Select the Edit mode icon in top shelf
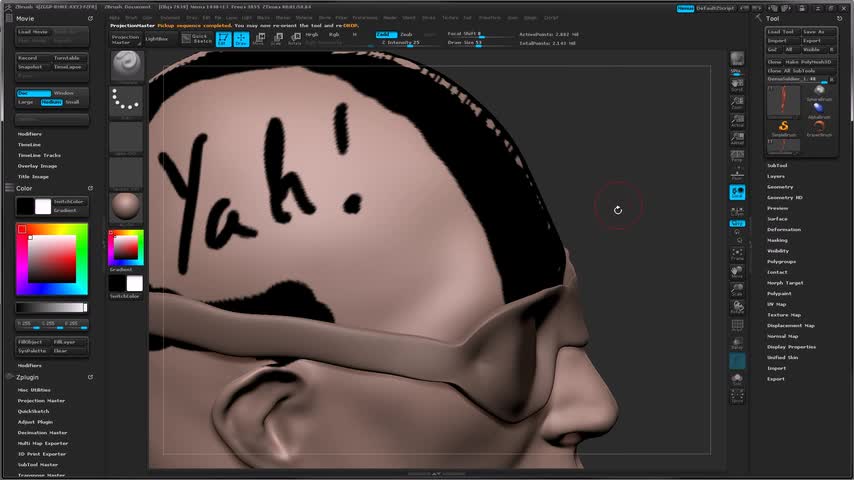This screenshot has width=854, height=480. [223, 39]
